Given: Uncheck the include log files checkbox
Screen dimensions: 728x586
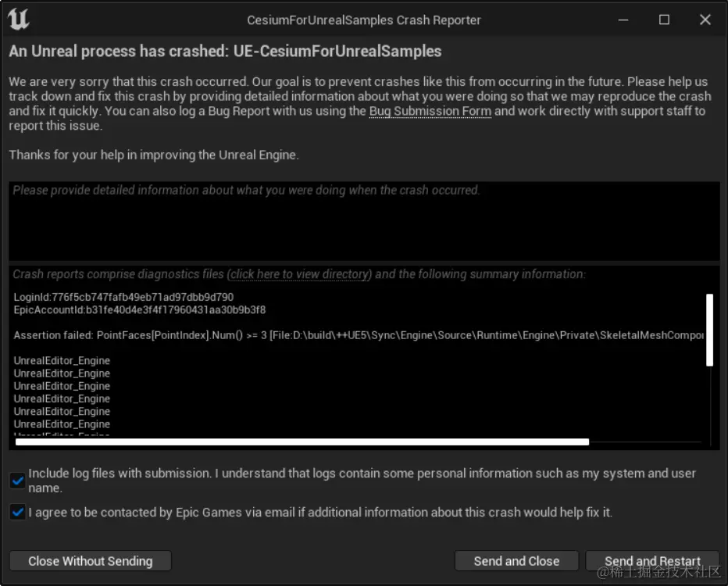Looking at the screenshot, I should click(x=17, y=481).
